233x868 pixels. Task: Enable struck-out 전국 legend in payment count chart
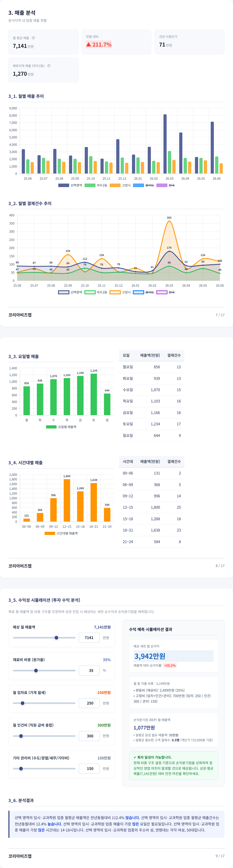(165, 292)
